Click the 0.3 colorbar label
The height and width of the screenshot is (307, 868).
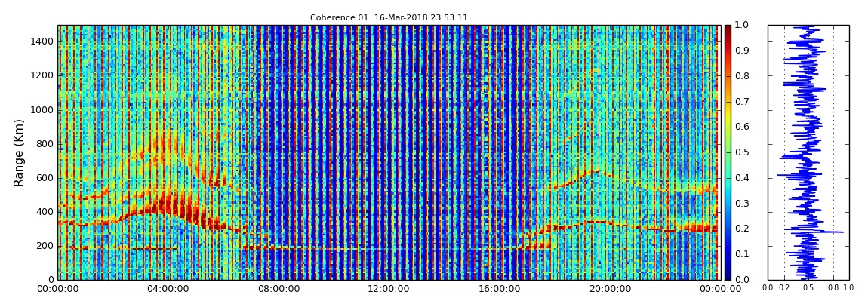(x=740, y=204)
